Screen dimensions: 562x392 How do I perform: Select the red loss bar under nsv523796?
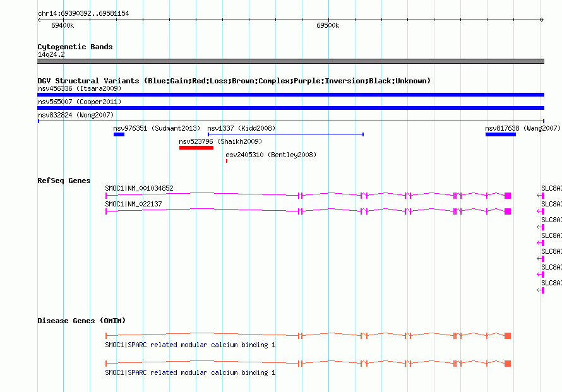pos(196,148)
